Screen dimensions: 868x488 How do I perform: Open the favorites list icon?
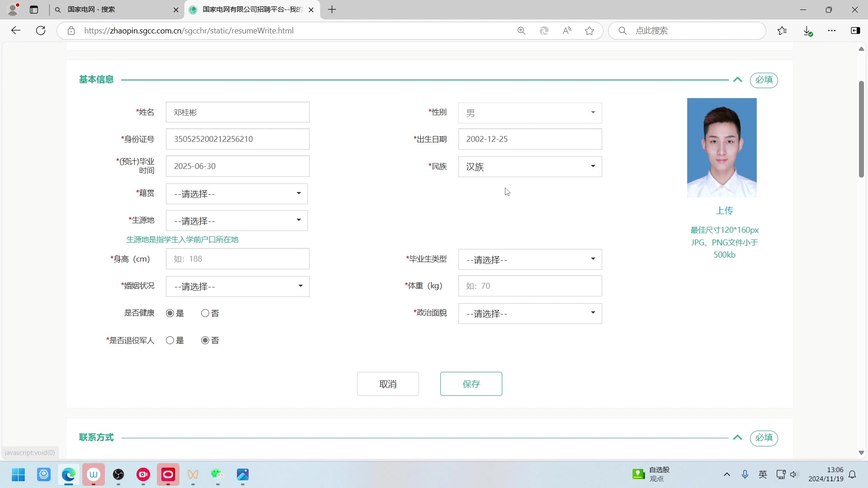782,31
